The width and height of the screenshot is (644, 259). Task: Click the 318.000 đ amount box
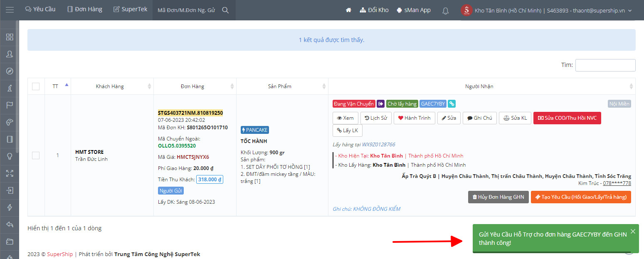(x=210, y=180)
